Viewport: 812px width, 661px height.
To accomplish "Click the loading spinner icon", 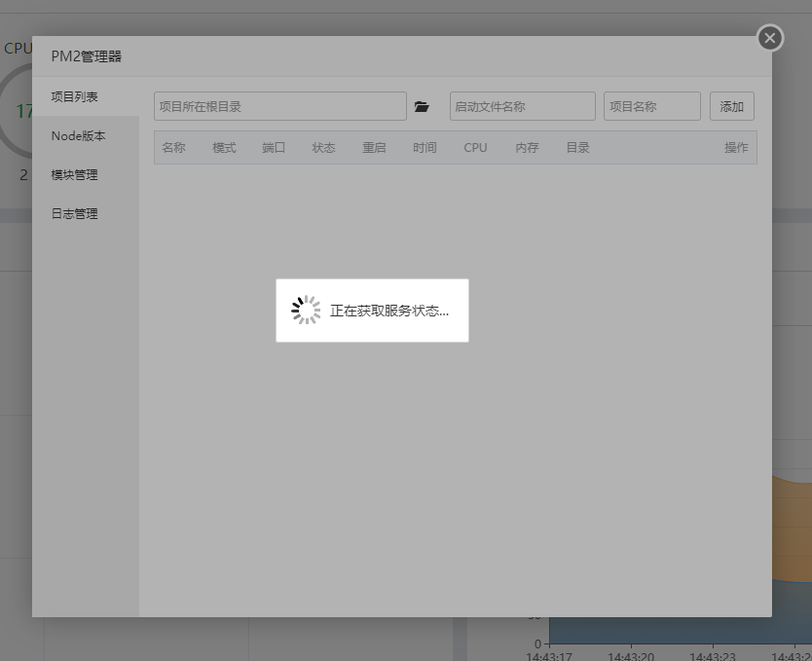I will (x=306, y=310).
